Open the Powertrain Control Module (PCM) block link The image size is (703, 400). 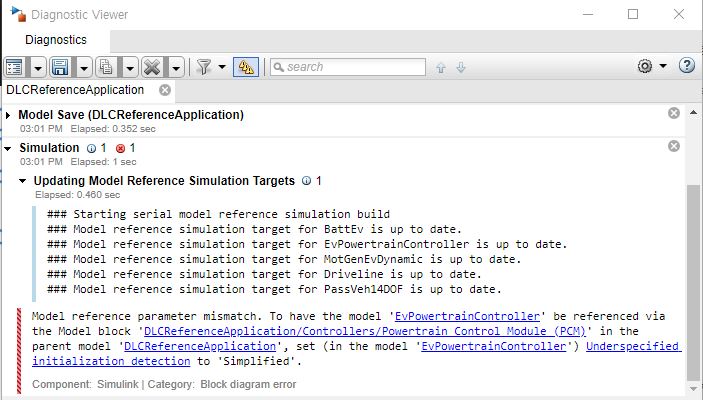tap(365, 331)
